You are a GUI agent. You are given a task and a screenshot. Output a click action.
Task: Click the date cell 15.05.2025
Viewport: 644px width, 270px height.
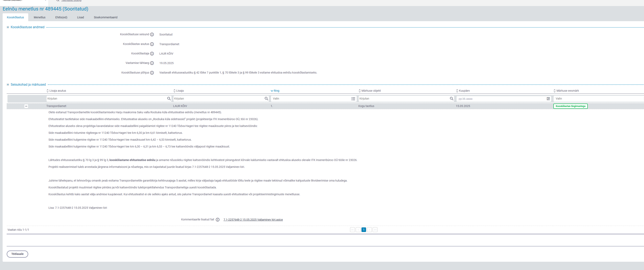pyautogui.click(x=463, y=106)
